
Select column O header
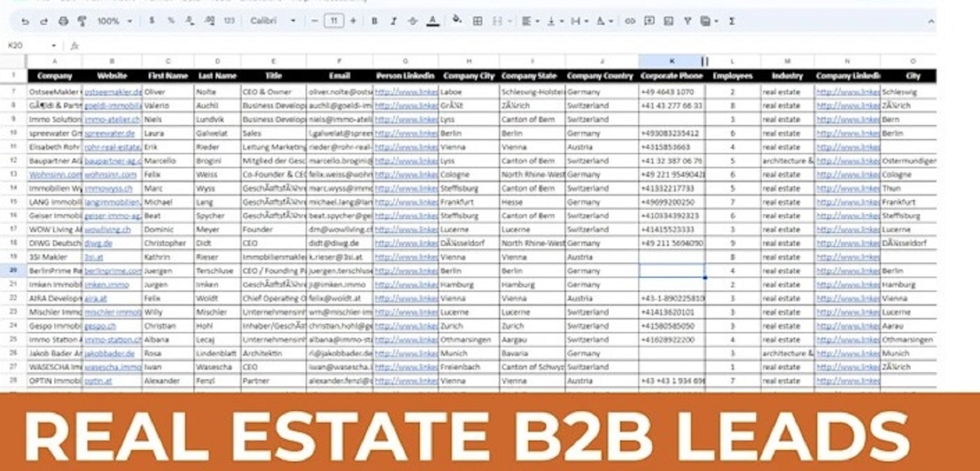912,61
